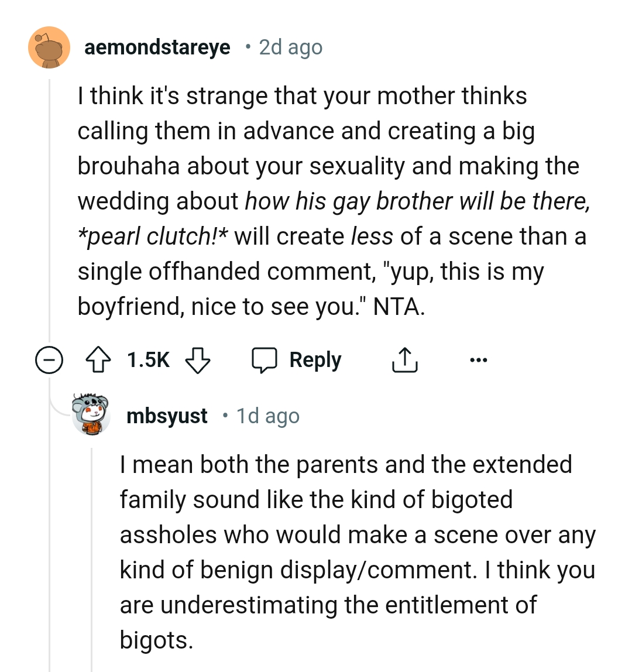Click the '1d ago' timestamp

click(268, 416)
